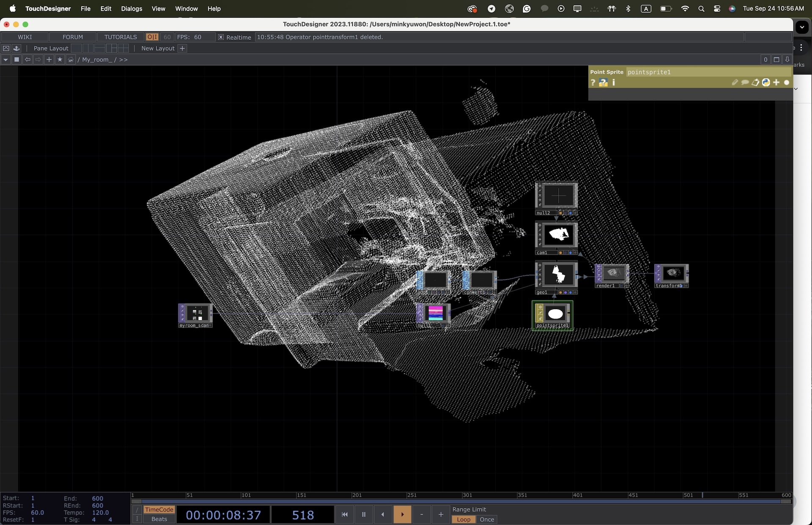Click the Python language icon in parameters
The image size is (812, 525).
click(766, 82)
